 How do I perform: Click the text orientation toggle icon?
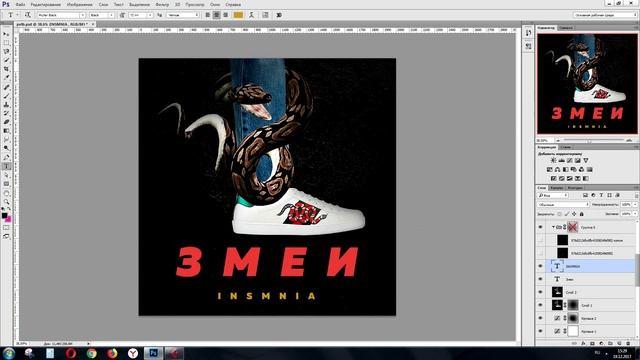coord(28,15)
